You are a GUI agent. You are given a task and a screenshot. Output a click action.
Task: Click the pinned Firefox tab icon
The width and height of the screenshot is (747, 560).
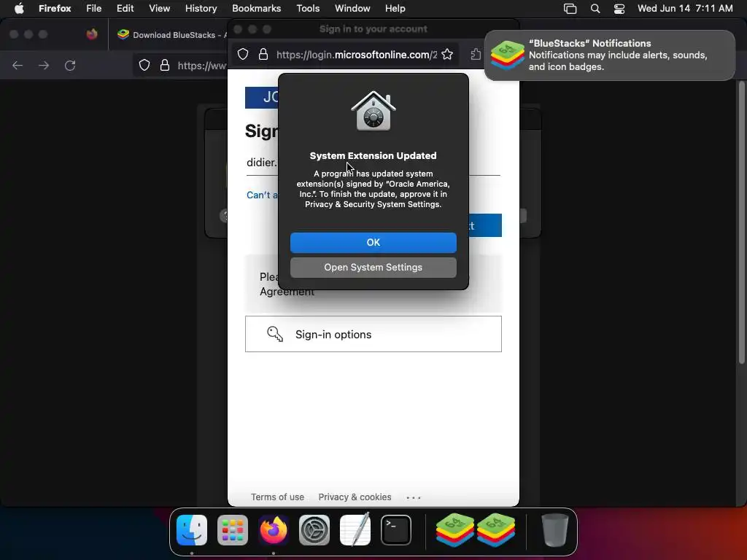click(92, 34)
